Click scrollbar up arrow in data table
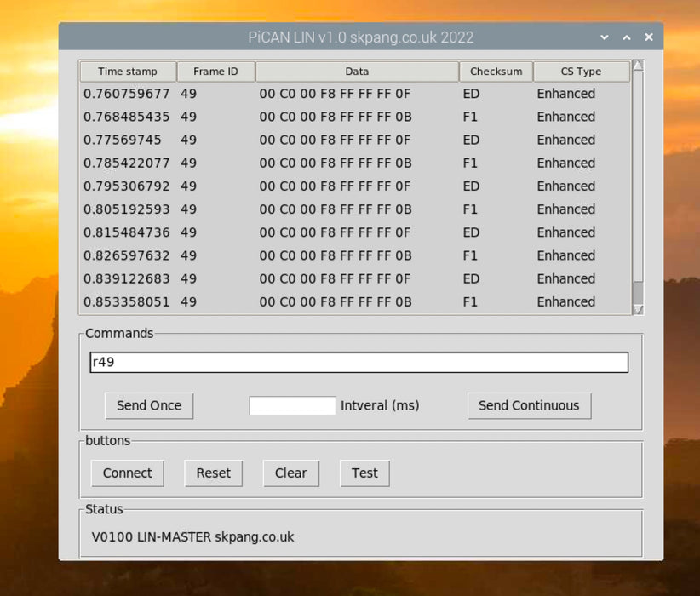The image size is (700, 596). 638,66
